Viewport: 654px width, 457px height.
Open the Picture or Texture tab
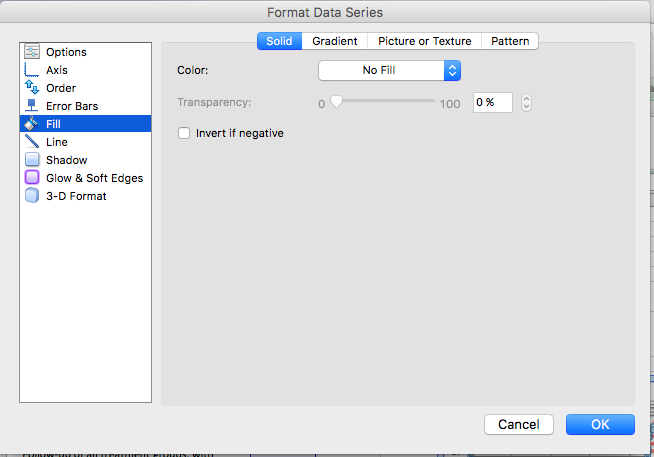click(424, 41)
